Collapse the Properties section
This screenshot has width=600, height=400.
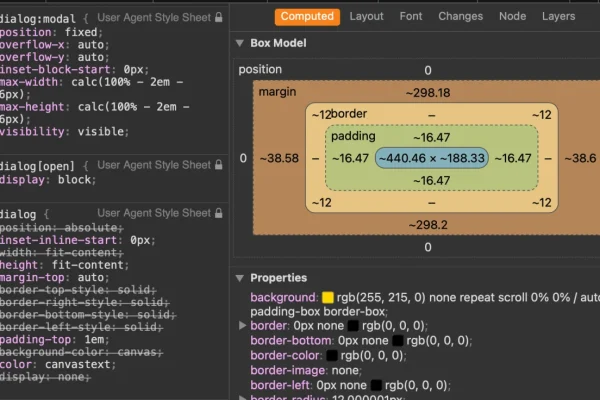240,278
